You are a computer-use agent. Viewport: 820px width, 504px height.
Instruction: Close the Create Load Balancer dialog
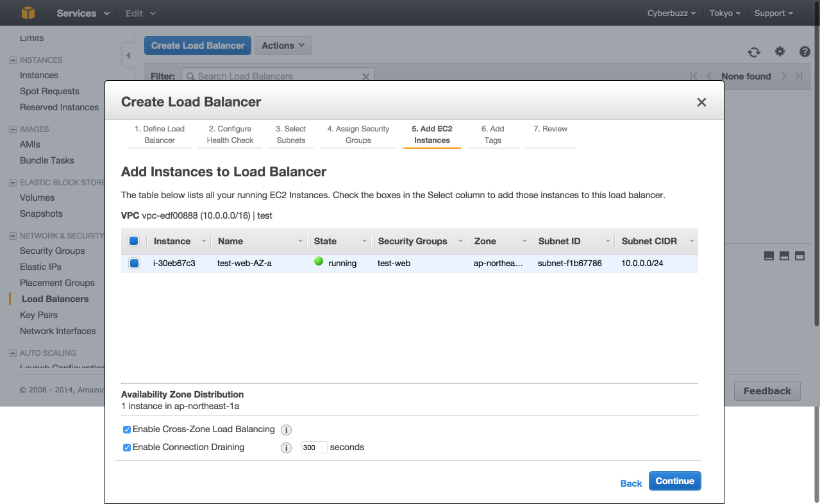tap(701, 103)
